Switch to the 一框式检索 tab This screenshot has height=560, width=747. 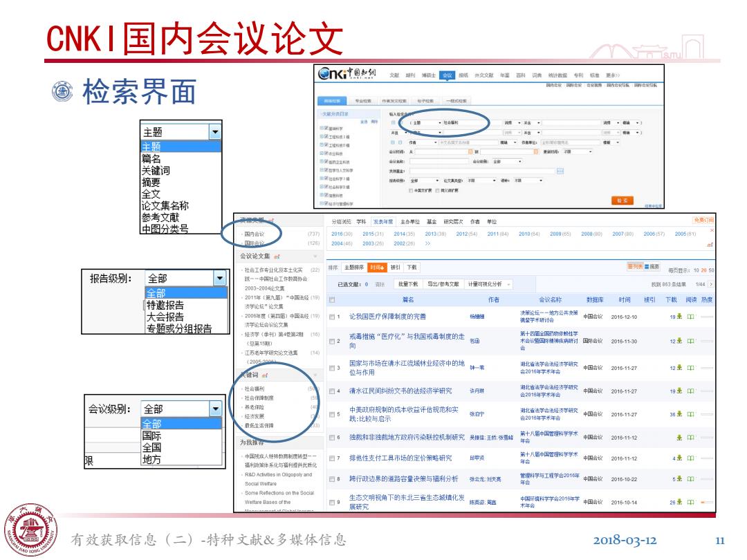(x=456, y=101)
